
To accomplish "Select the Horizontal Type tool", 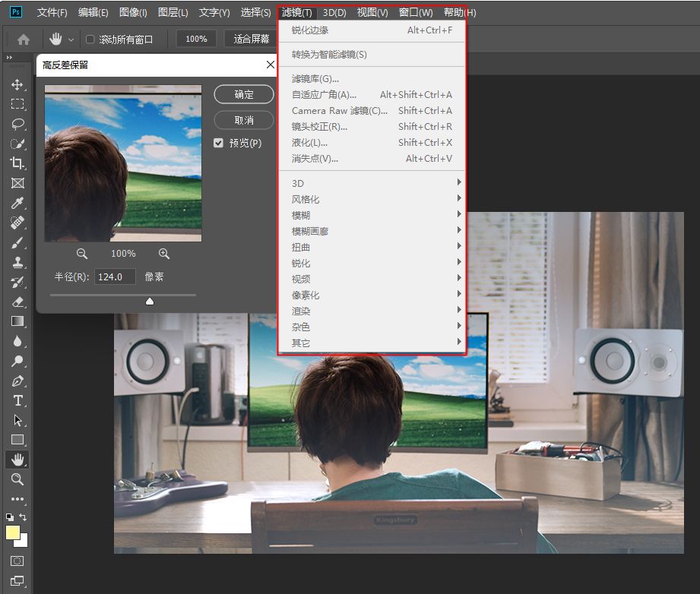I will coord(17,400).
